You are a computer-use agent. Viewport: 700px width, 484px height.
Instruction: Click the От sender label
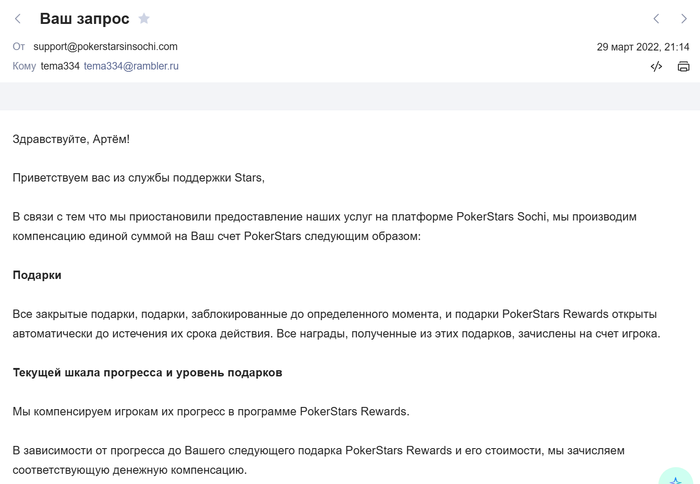click(18, 46)
